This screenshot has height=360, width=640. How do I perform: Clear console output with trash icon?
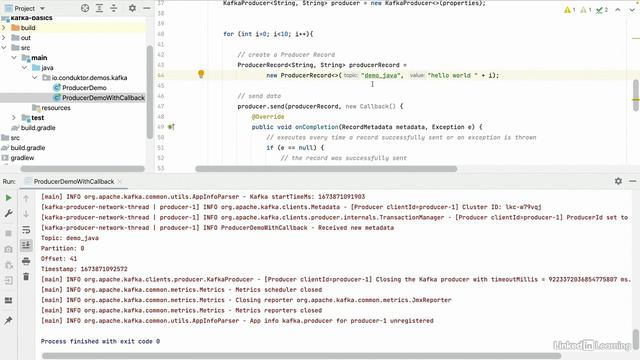pyautogui.click(x=26, y=276)
